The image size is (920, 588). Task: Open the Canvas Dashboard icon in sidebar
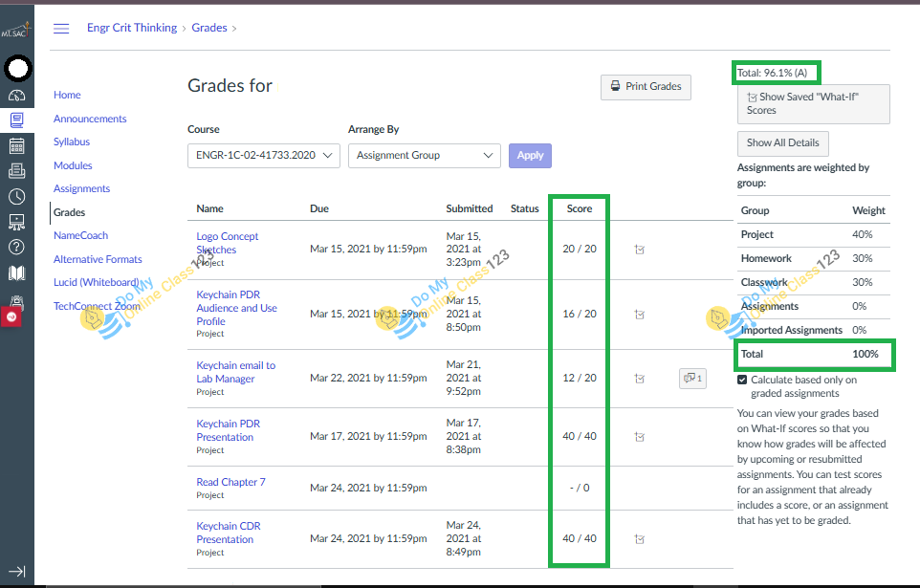click(x=16, y=95)
